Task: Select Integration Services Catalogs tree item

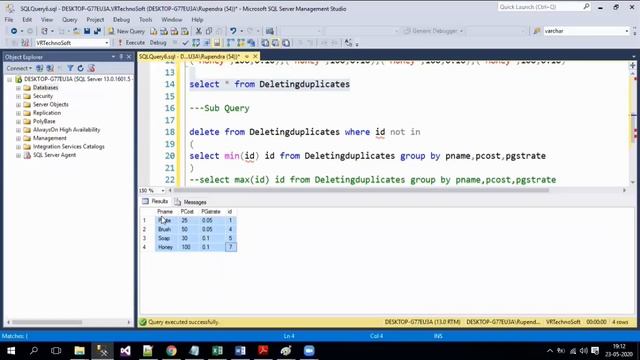Action: (x=69, y=147)
